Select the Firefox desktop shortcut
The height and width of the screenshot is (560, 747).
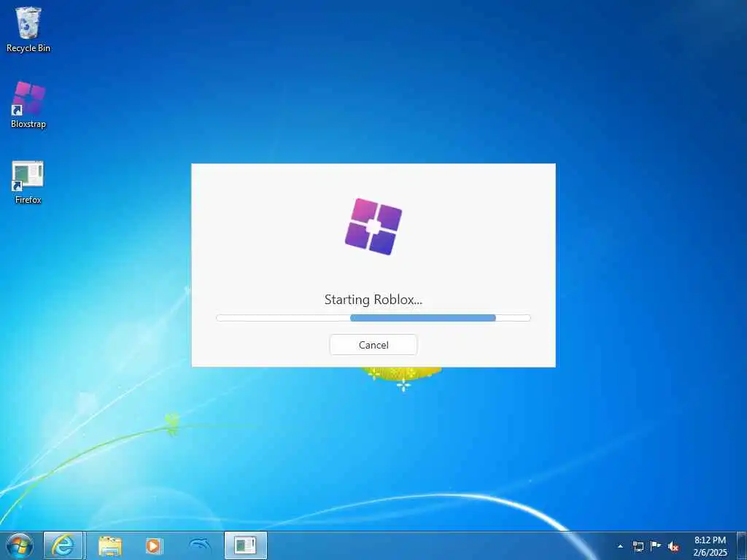tap(28, 182)
